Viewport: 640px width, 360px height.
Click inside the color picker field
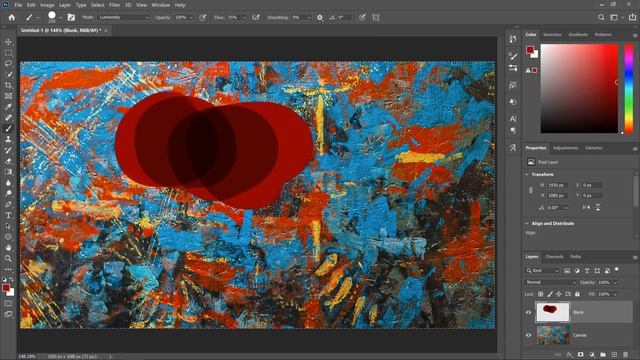579,89
